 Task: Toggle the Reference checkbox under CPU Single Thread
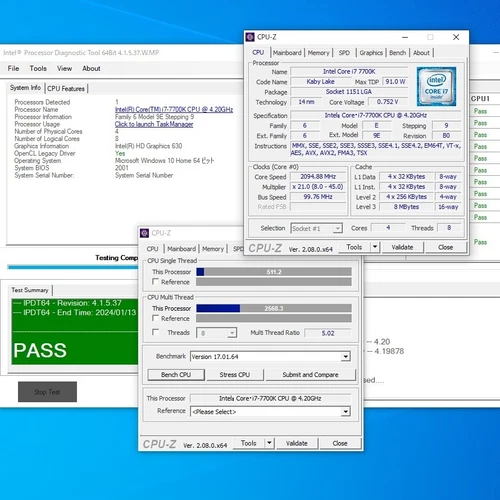[x=155, y=282]
